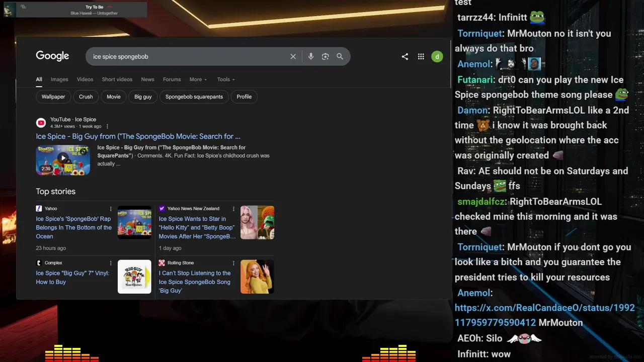Start voice search with the microphone icon
644x362 pixels.
[x=311, y=56]
